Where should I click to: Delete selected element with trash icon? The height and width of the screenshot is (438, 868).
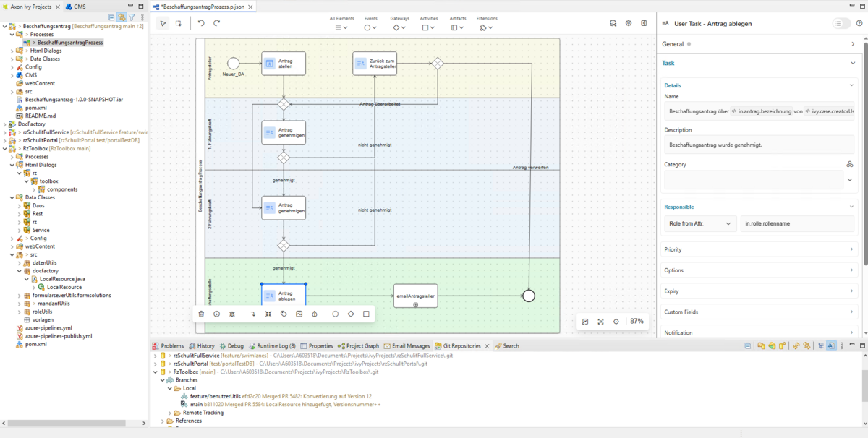pyautogui.click(x=201, y=314)
